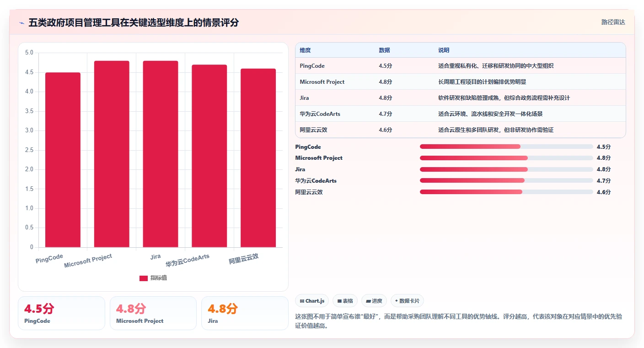Click the 华为云CodeArts x-axis label
Image resolution: width=644 pixels, height=348 pixels.
pos(188,261)
